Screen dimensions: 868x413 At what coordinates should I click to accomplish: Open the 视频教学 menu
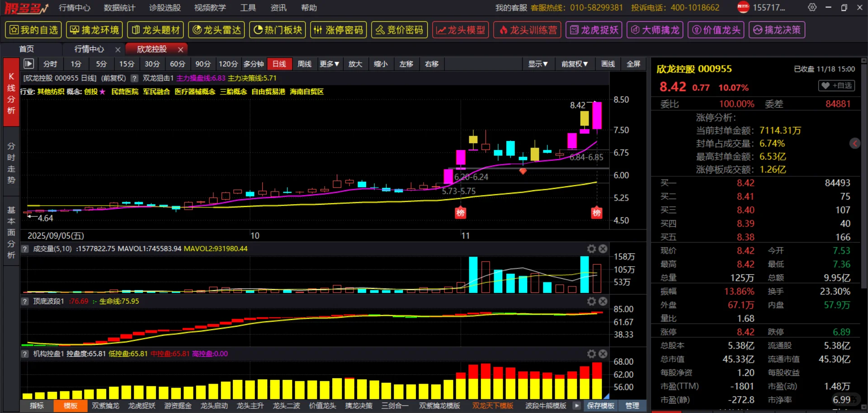coord(210,8)
